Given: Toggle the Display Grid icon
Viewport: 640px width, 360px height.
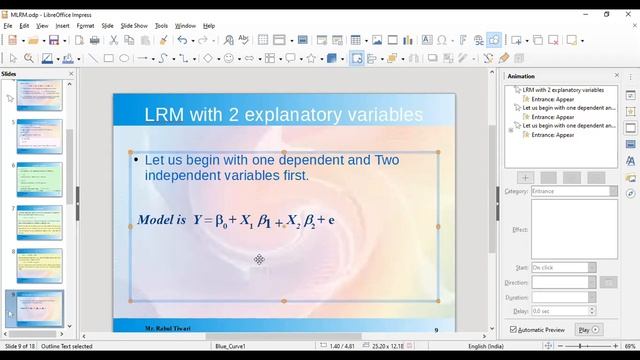Looking at the screenshot, I should point(263,40).
